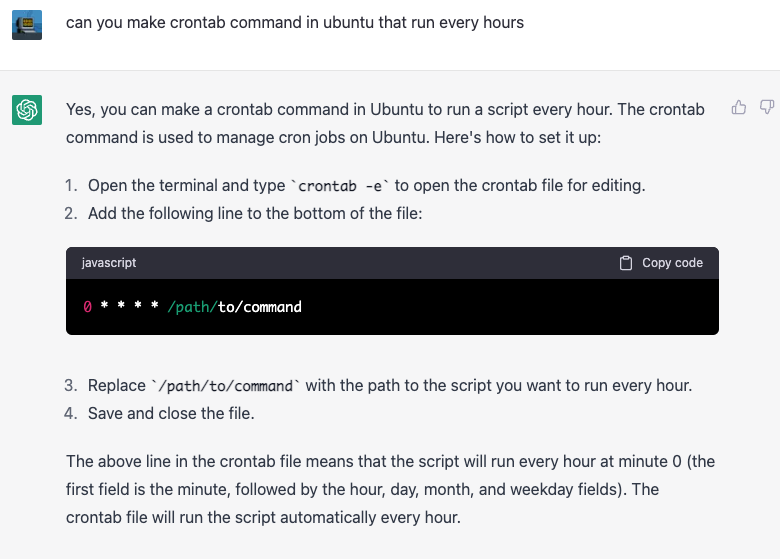Click the ChatGPT logo avatar
Screen dimensions: 780x559
tap(27, 110)
